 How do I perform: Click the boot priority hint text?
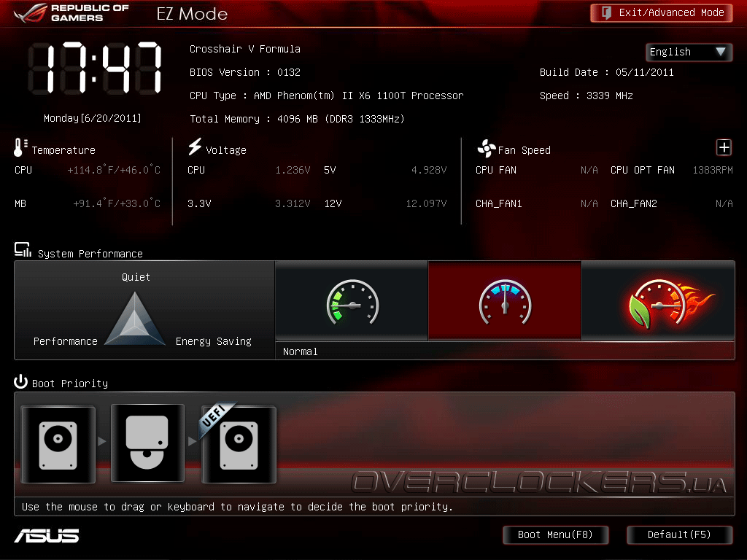[237, 507]
